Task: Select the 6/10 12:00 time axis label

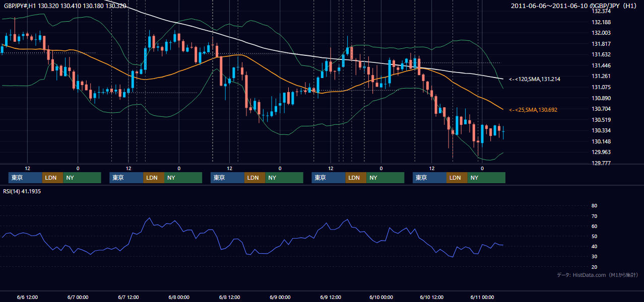Action: [431, 297]
